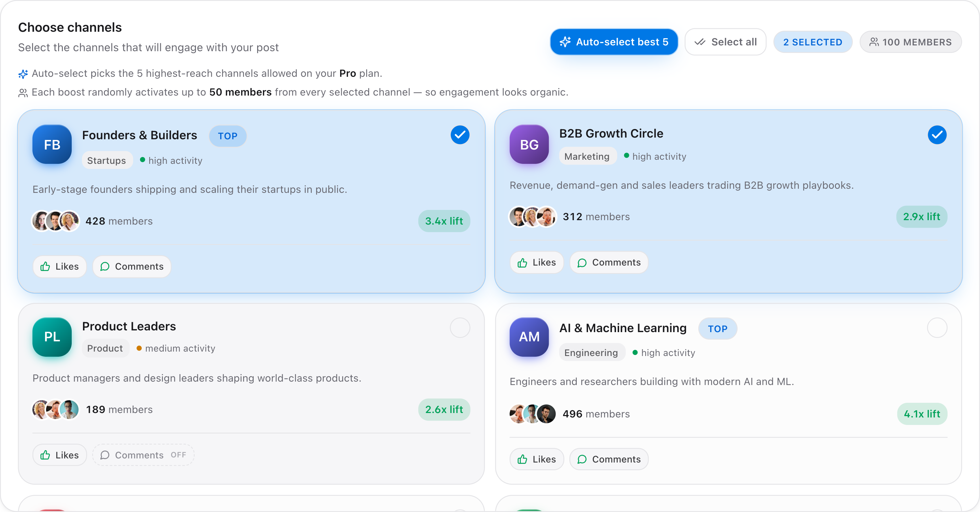
Task: Click member avatars next to 428 members
Action: tap(56, 221)
